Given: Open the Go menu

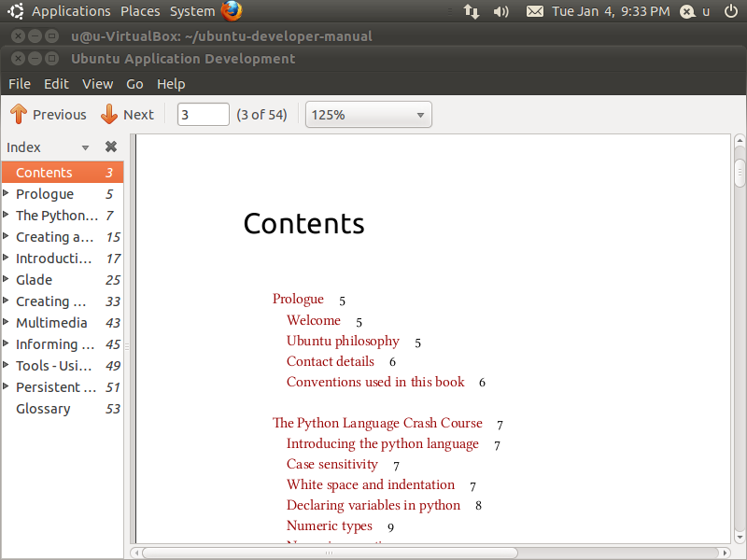Looking at the screenshot, I should (134, 84).
